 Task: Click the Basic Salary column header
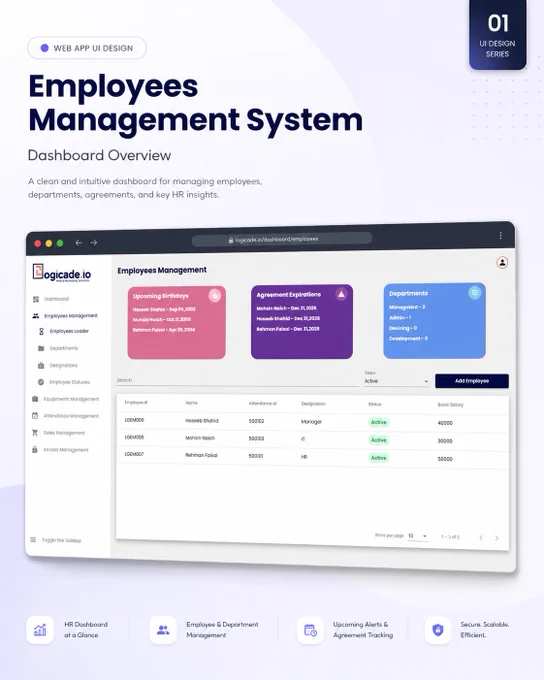pyautogui.click(x=450, y=405)
